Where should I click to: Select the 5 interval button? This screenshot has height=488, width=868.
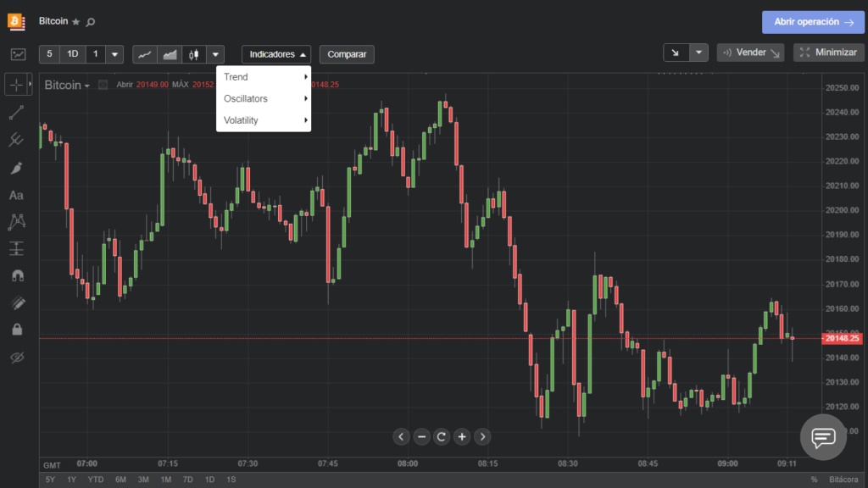coord(49,54)
